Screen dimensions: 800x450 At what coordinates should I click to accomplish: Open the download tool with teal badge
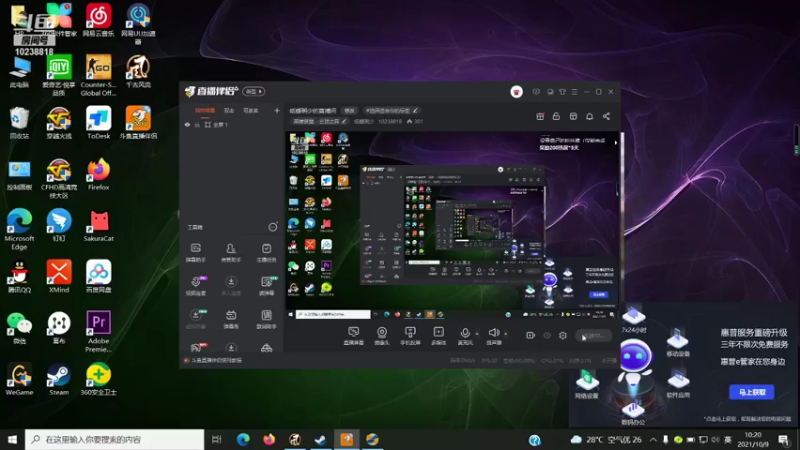[x=196, y=319]
